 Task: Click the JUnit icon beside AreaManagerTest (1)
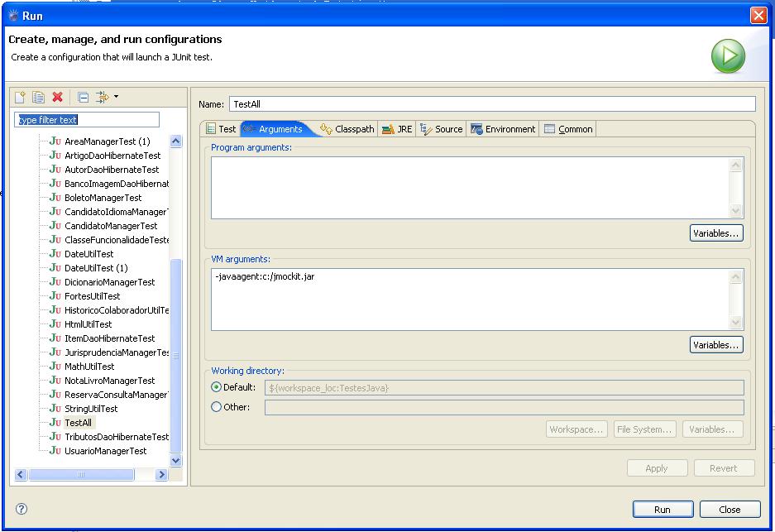coord(55,141)
